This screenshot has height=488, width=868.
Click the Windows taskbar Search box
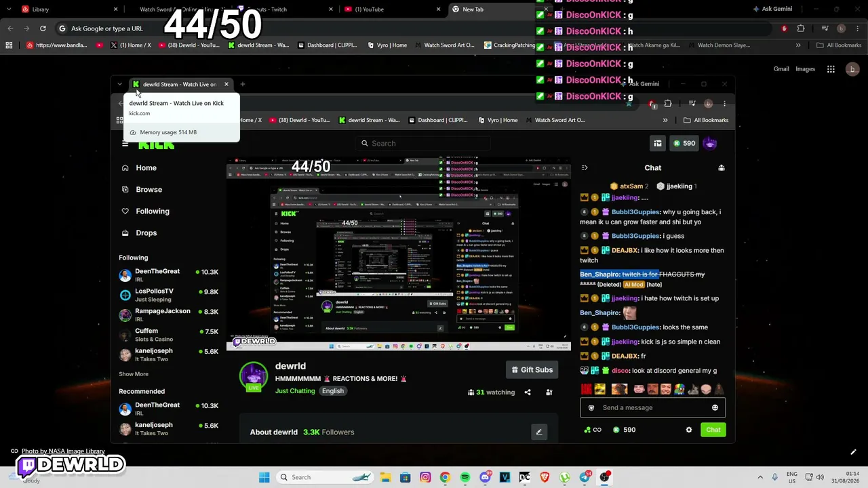click(325, 477)
